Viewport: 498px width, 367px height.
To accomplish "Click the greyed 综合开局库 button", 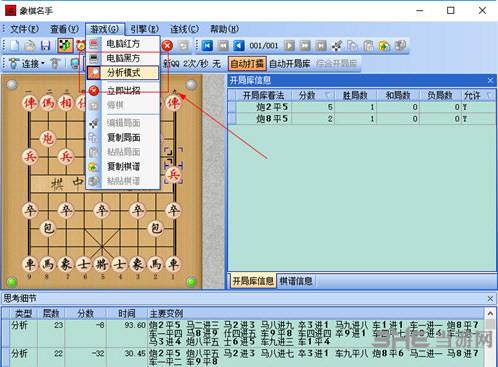I will pyautogui.click(x=337, y=63).
